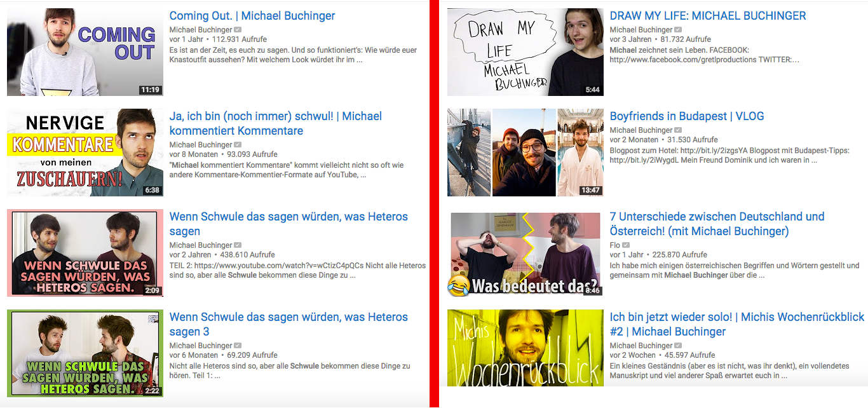Open 'Ja, ich bin (noch immer) schwul!' video title
The width and height of the screenshot is (868, 408).
coord(276,123)
